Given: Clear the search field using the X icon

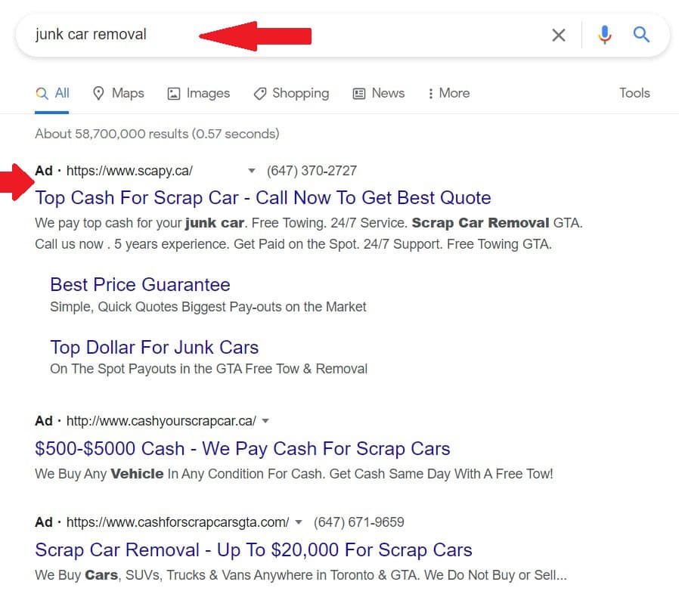Looking at the screenshot, I should pos(559,34).
